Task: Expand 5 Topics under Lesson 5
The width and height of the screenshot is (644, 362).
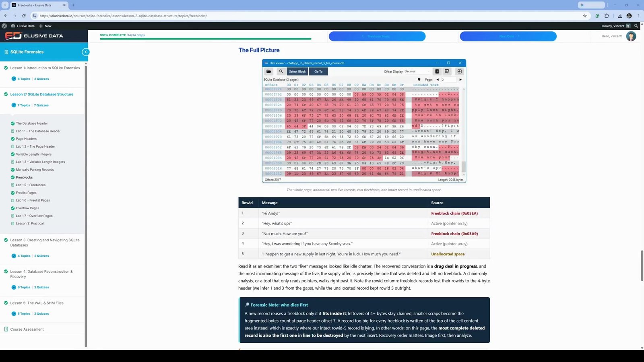Action: pyautogui.click(x=14, y=314)
